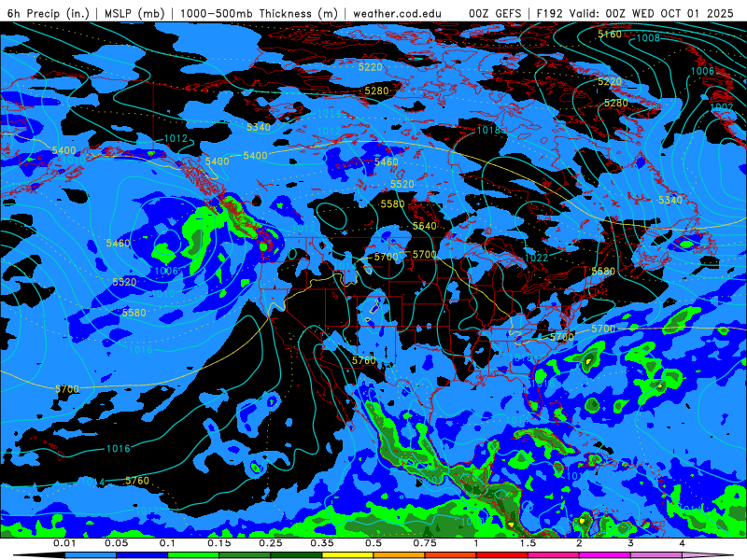Click 'F192 Valid: 00Z WED OCT 01 2025'
This screenshot has width=747, height=560.
click(x=635, y=13)
